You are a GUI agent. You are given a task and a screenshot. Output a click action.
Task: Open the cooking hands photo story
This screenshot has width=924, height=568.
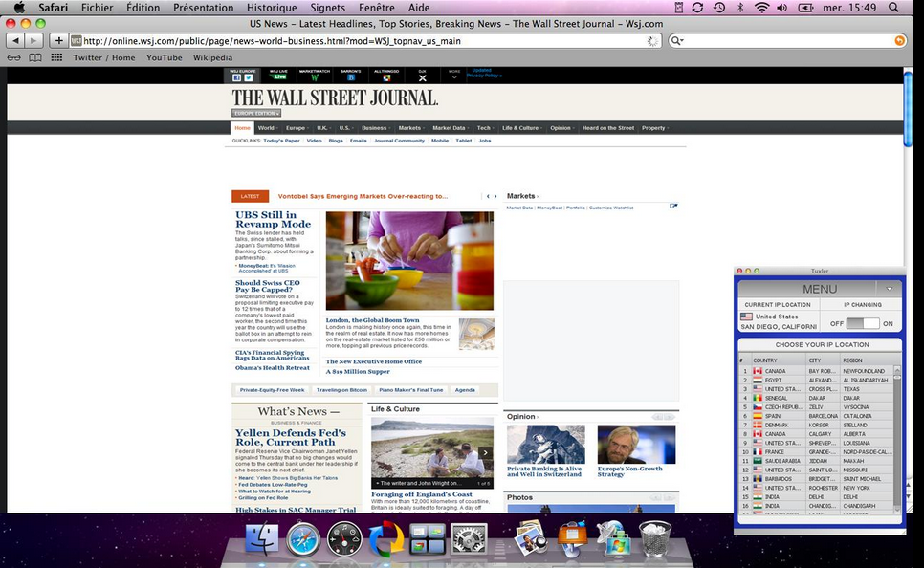(x=409, y=260)
